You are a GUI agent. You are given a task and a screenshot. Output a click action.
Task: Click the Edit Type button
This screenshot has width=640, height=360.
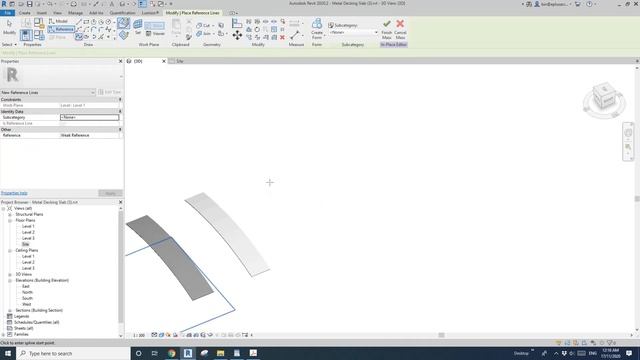[110, 92]
